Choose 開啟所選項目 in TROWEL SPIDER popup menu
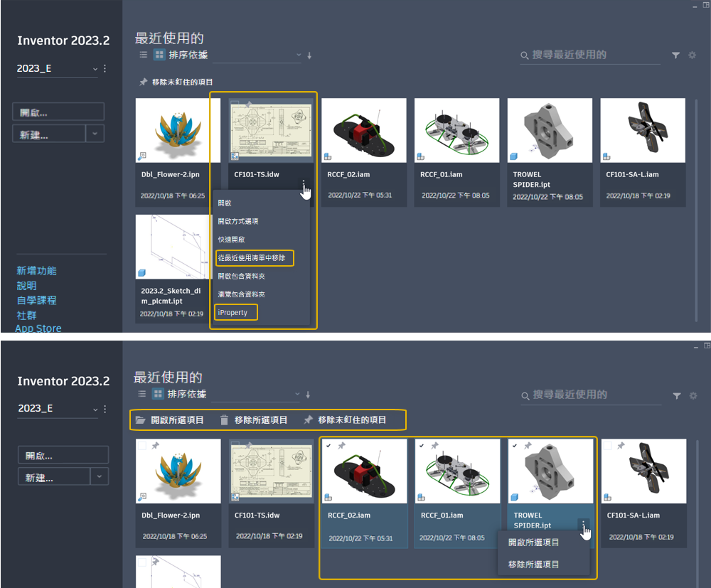Screen dimensions: 711x588 (x=533, y=542)
